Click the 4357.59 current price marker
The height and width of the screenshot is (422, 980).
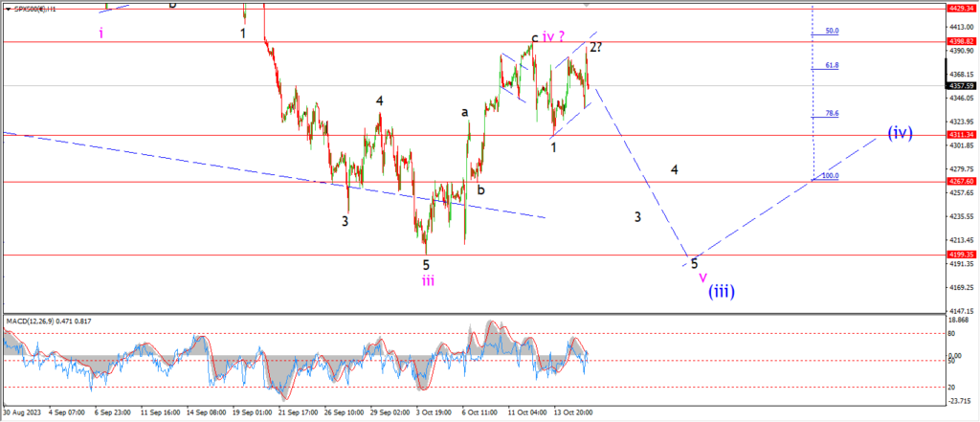point(961,86)
